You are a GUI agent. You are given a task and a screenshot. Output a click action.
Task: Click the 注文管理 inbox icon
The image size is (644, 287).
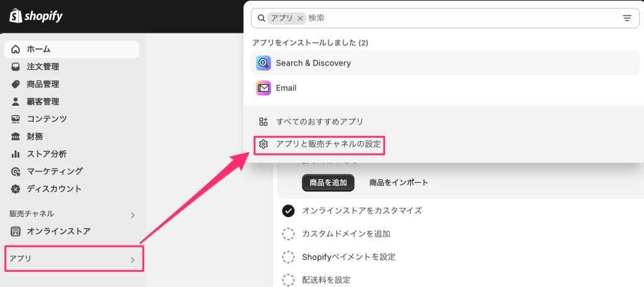[16, 67]
